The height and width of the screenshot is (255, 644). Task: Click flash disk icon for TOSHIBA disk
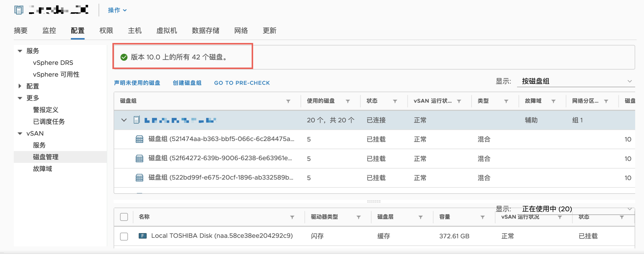tap(143, 236)
